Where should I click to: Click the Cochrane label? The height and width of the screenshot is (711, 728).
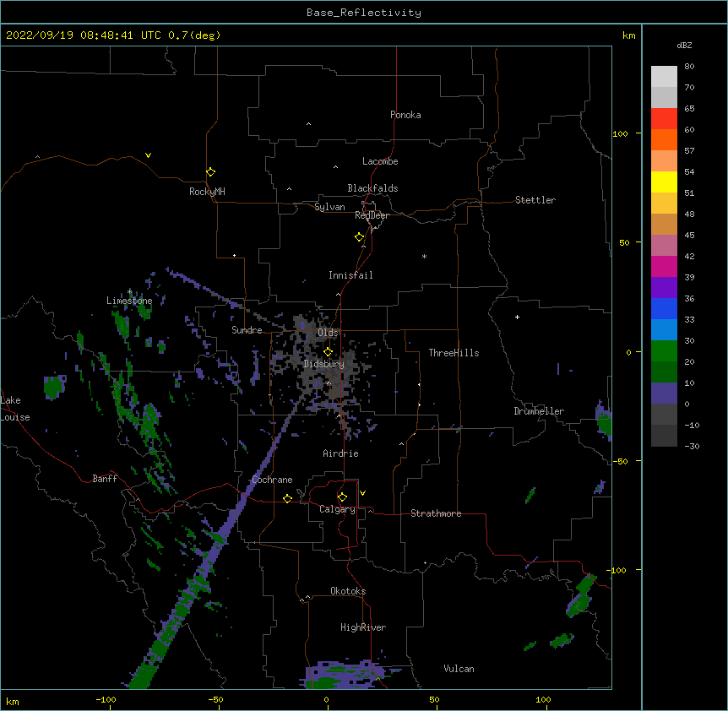(x=272, y=480)
